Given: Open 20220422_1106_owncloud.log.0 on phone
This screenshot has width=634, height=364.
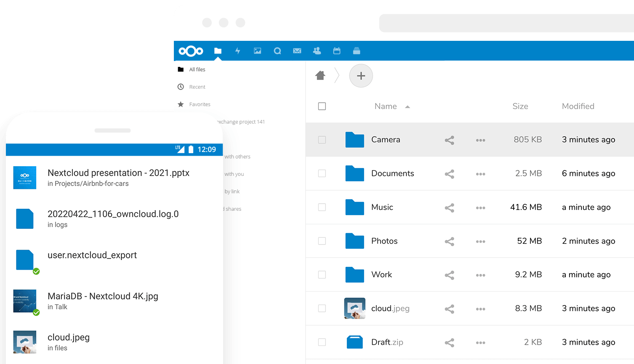Looking at the screenshot, I should pos(113,214).
